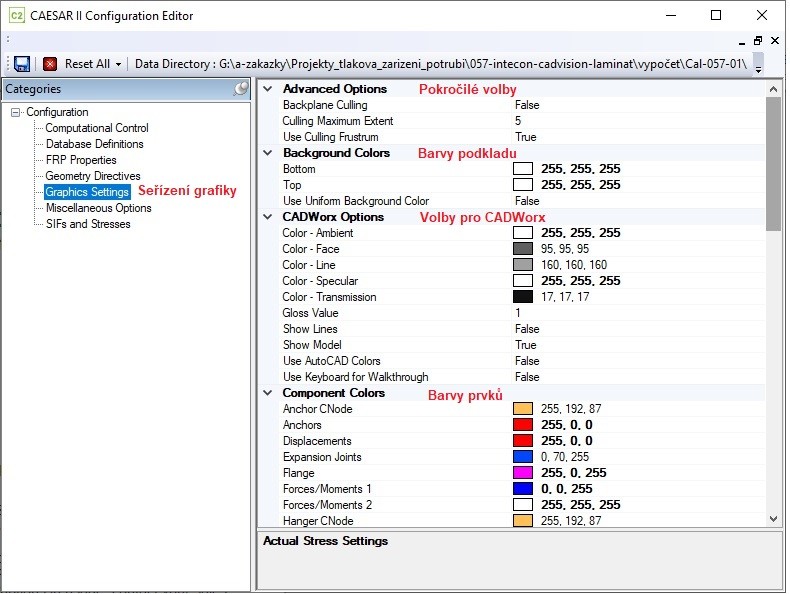Click the red Reset All icon
Viewport: 790px width, 594px height.
(50, 64)
